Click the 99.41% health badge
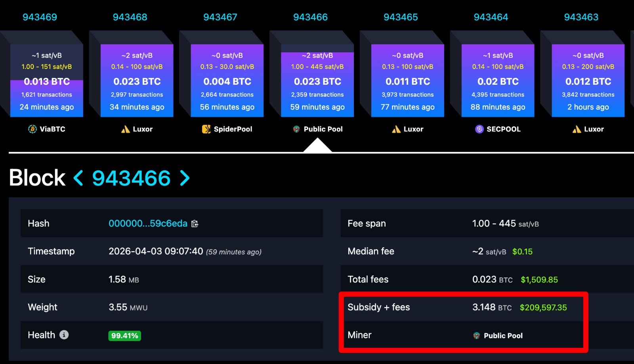Screen dimensions: 634x364 tap(124, 336)
